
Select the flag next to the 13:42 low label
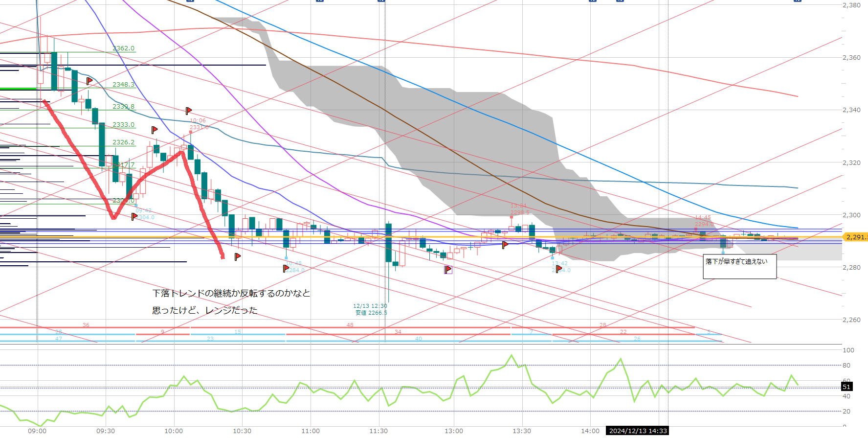coord(558,268)
